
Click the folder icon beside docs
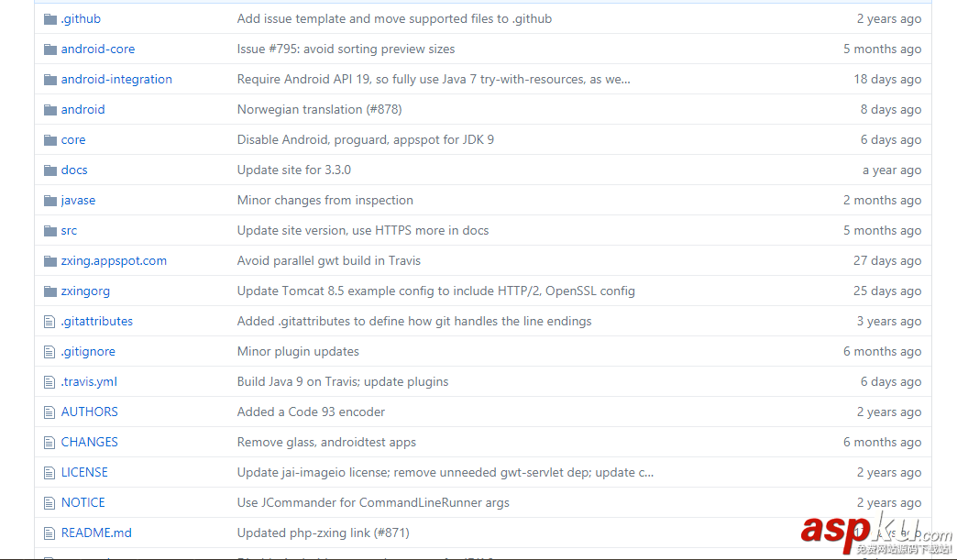tap(50, 170)
